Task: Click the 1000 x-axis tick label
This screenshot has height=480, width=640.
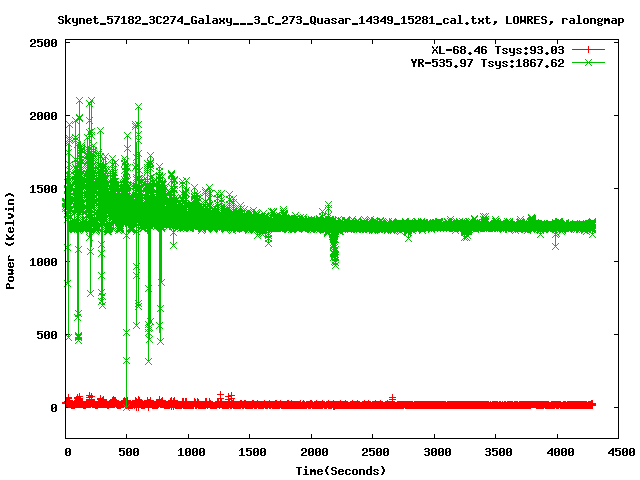Action: (191, 452)
